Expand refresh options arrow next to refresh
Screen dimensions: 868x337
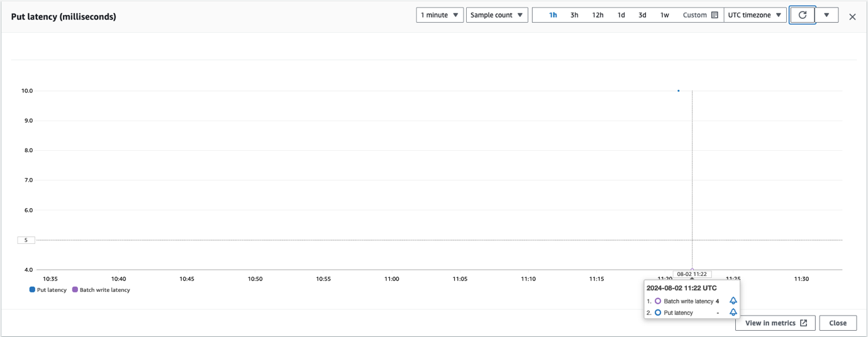pos(826,15)
